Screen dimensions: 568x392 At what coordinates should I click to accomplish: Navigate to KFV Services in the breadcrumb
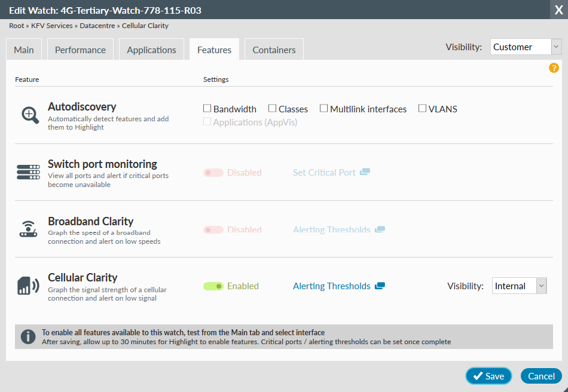click(x=51, y=26)
